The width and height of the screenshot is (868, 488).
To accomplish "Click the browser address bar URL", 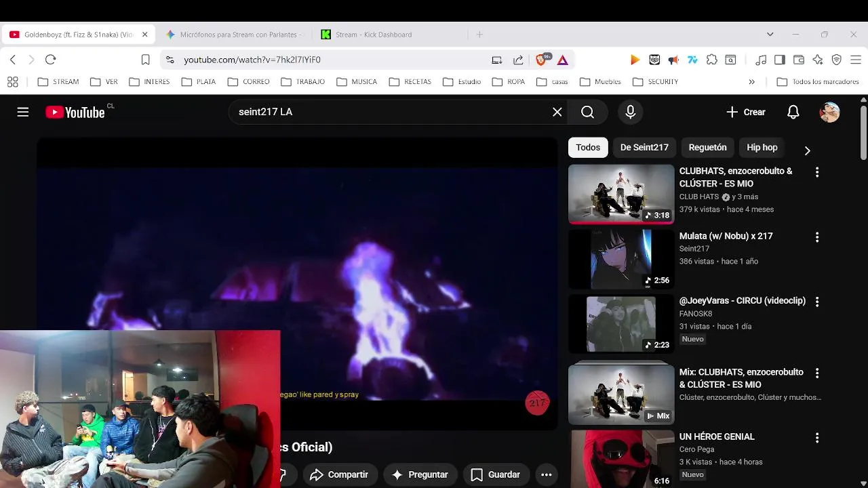I will (x=252, y=60).
